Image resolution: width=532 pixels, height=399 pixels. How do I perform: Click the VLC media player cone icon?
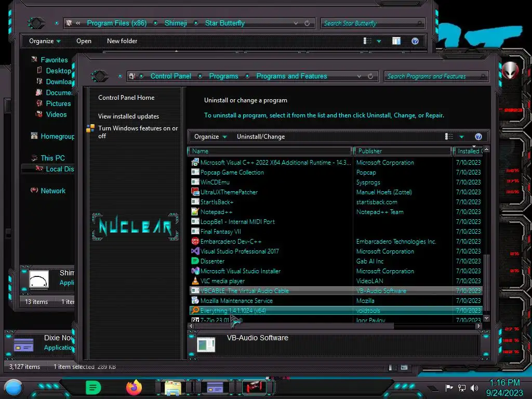click(195, 281)
